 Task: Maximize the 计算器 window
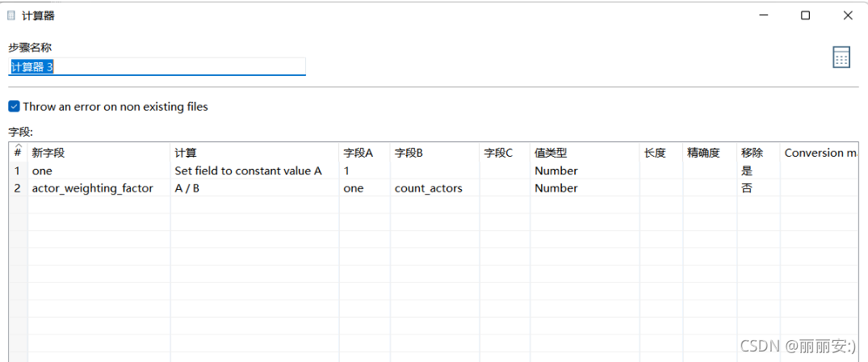[x=806, y=15]
